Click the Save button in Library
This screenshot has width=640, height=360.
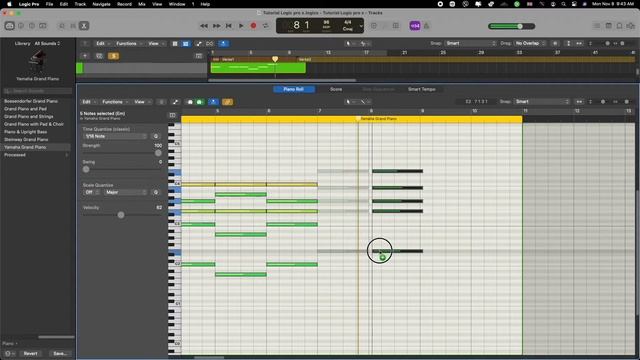click(60, 353)
